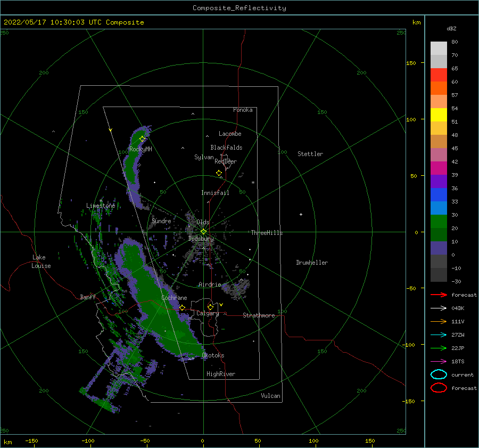This screenshot has width=479, height=448.
Task: Click the yellow diamond marker below RedDeer
Action: click(219, 173)
